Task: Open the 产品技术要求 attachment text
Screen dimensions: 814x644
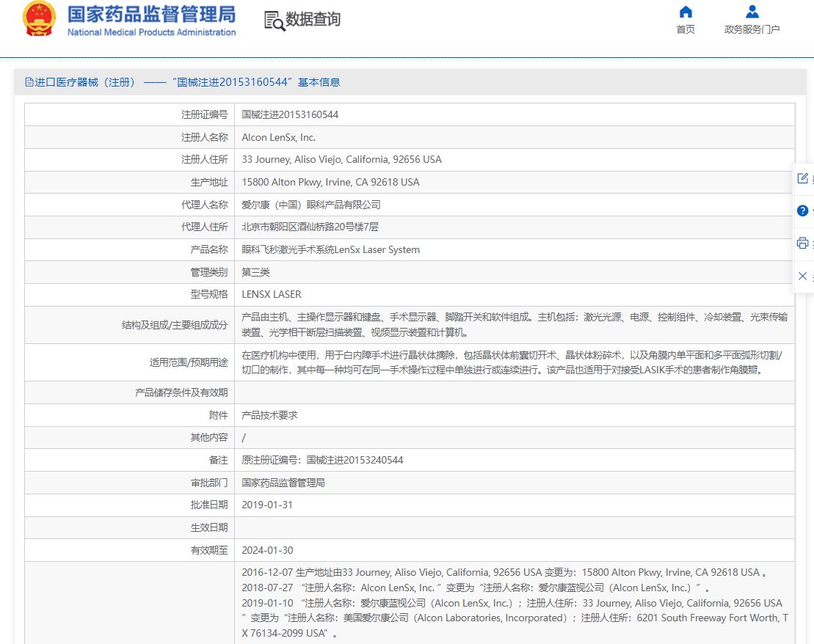Action: coord(270,416)
